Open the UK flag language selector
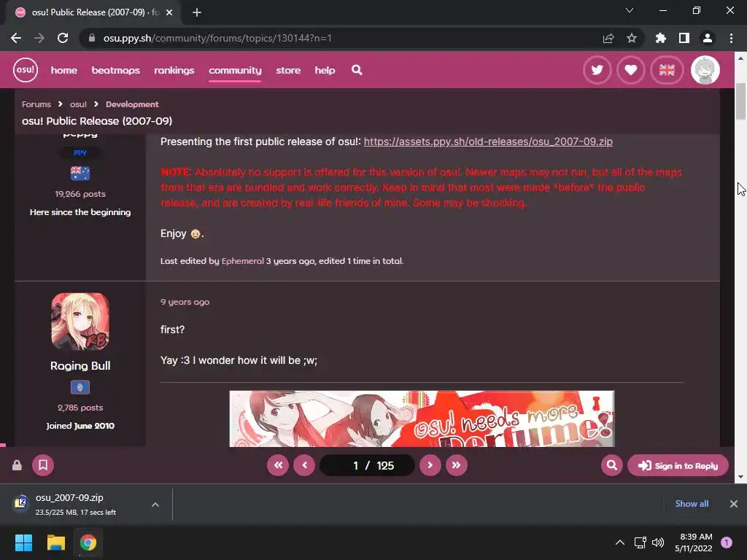The width and height of the screenshot is (747, 560). [x=667, y=70]
